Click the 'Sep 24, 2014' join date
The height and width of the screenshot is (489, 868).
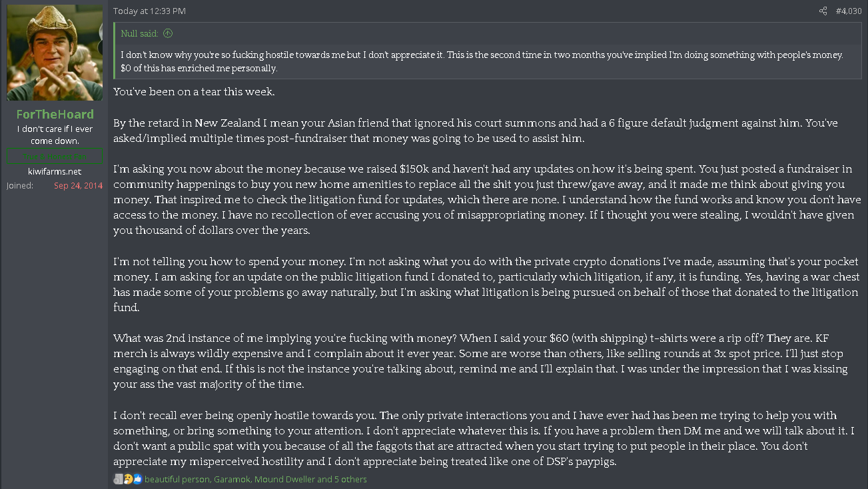pos(78,185)
